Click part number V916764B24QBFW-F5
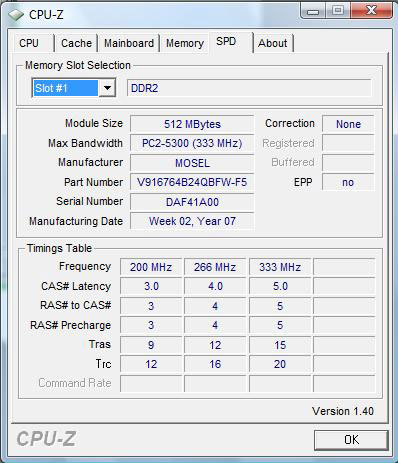The height and width of the screenshot is (463, 398). [192, 182]
